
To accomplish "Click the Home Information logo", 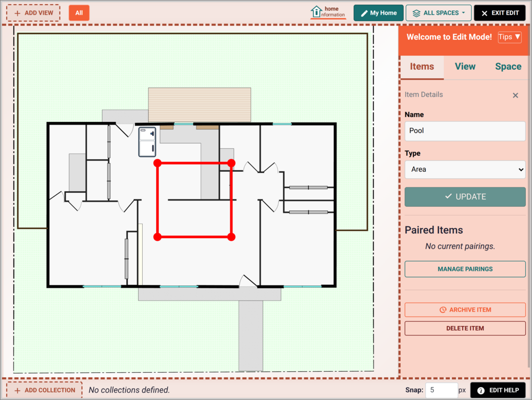I will (328, 12).
